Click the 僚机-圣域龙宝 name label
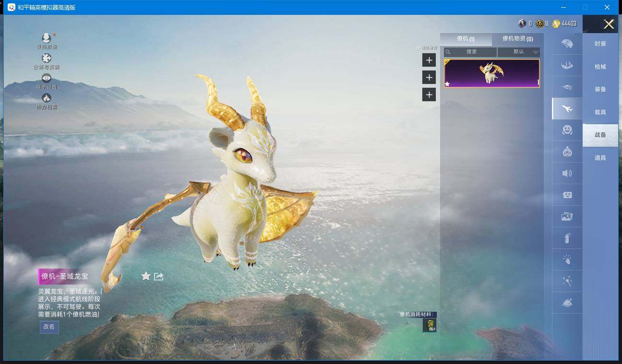622x364 pixels. [x=65, y=276]
